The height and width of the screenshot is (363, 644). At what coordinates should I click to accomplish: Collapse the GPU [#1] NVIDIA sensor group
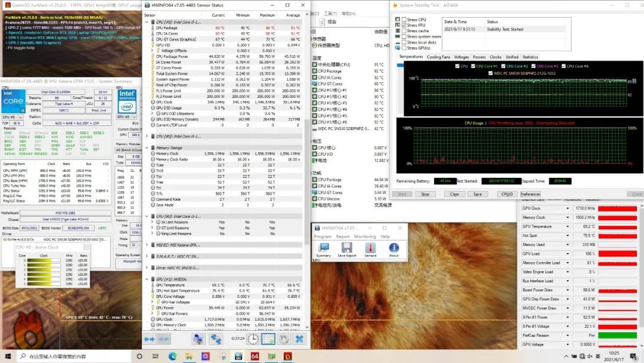(x=147, y=279)
